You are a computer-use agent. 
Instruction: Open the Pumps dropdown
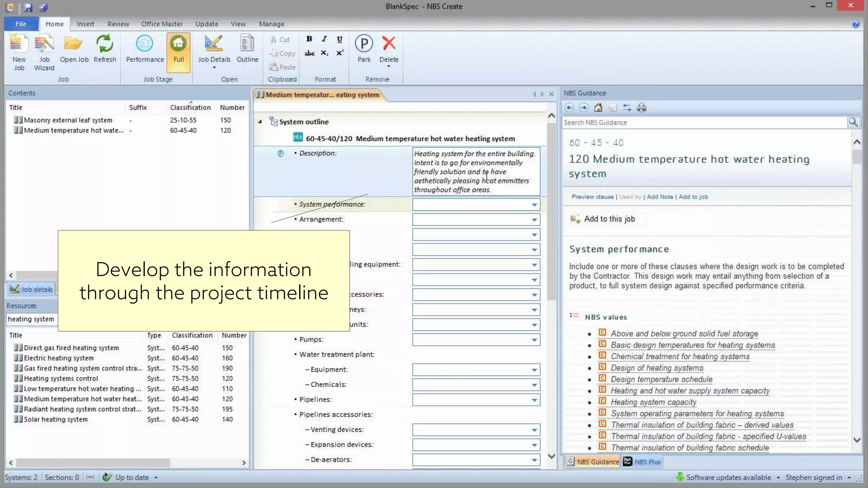coord(534,340)
